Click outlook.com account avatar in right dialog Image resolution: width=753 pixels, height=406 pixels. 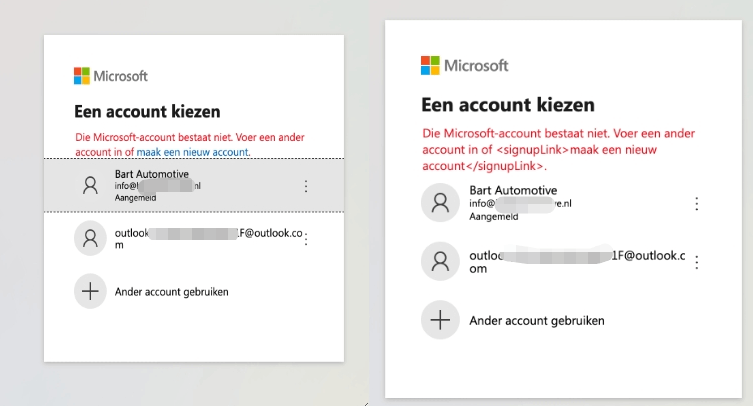coord(440,261)
